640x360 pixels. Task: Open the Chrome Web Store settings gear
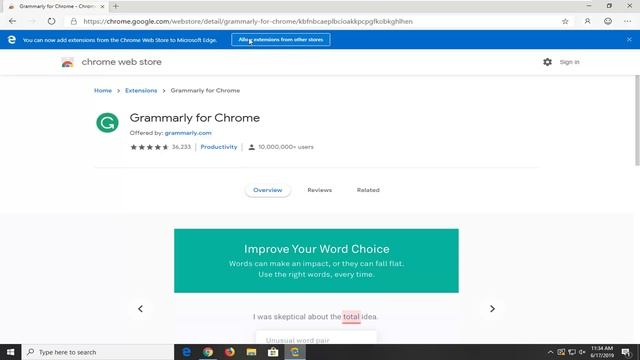point(547,62)
